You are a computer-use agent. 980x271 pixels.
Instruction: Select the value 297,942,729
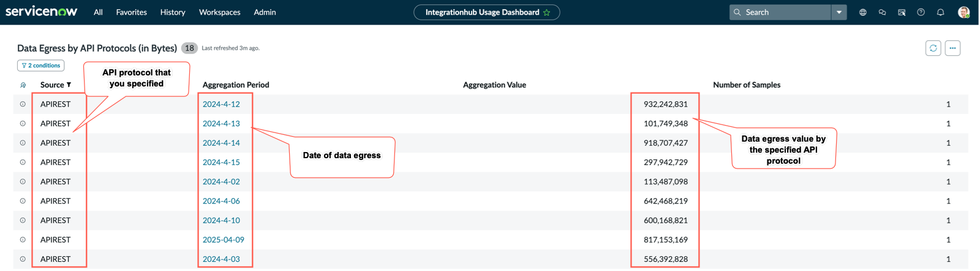tap(666, 162)
